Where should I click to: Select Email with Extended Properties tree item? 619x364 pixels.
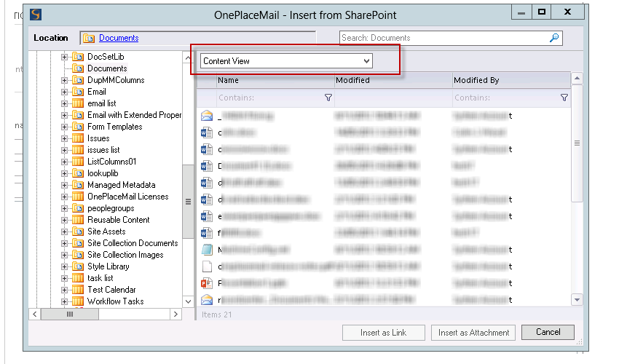click(x=134, y=115)
